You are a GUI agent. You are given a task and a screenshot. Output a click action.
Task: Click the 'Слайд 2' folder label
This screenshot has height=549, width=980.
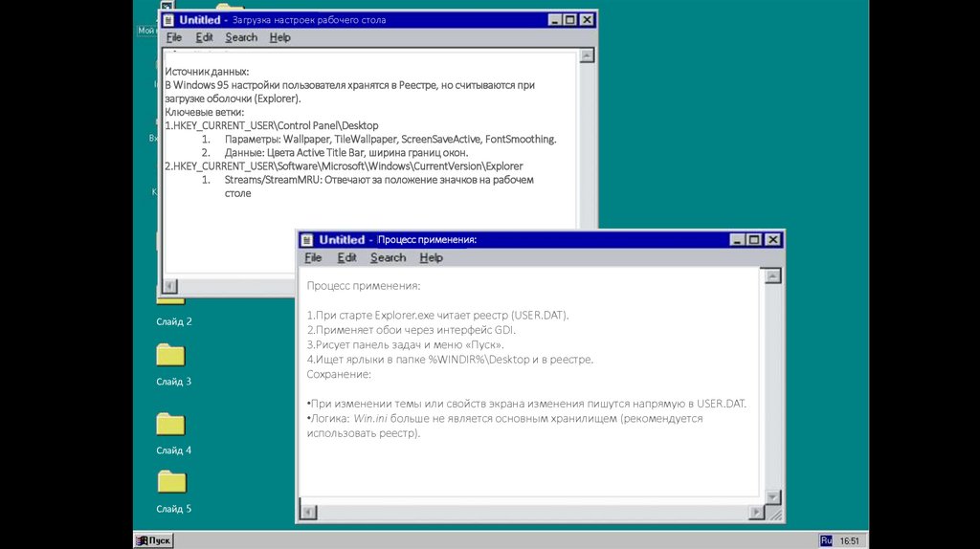pos(174,321)
